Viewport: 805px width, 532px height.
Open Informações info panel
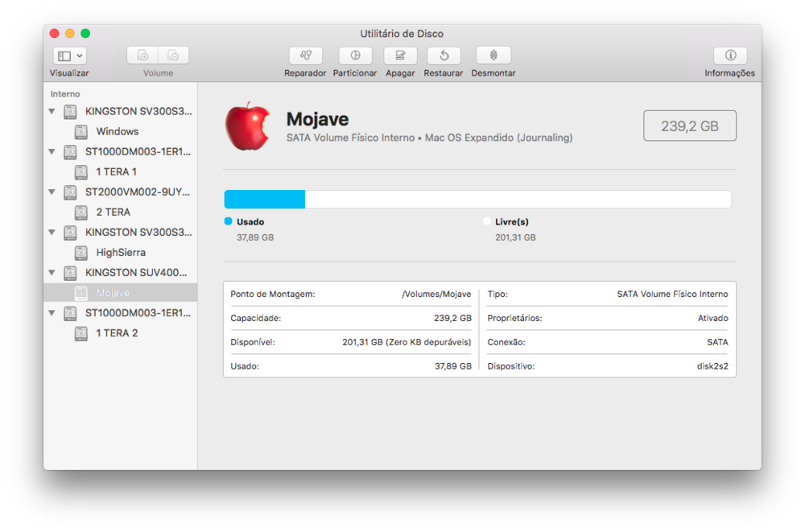point(730,56)
